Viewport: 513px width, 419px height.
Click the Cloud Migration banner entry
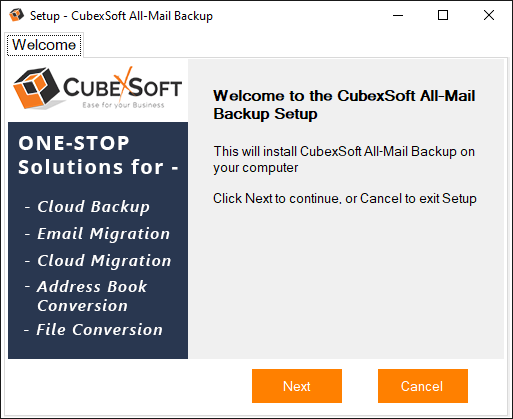coord(104,261)
